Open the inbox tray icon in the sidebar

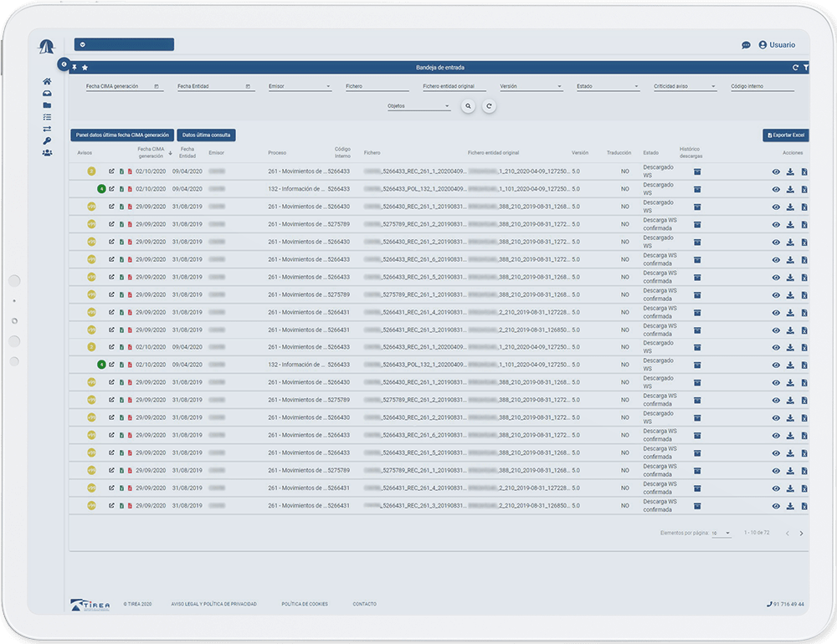click(47, 94)
